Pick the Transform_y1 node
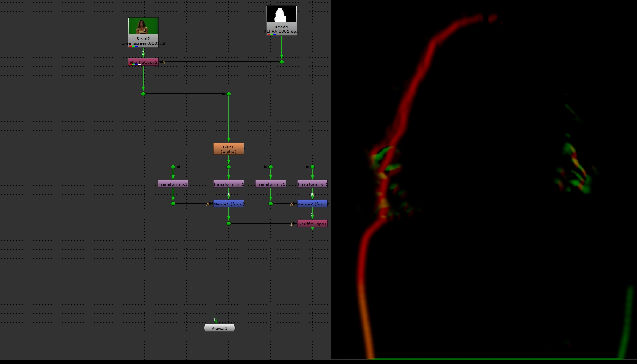Image resolution: width=637 pixels, height=364 pixels. tap(271, 184)
